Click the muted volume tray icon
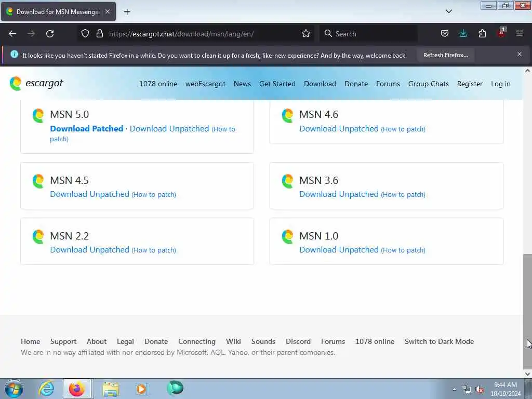The image size is (532, 399). pos(480,390)
